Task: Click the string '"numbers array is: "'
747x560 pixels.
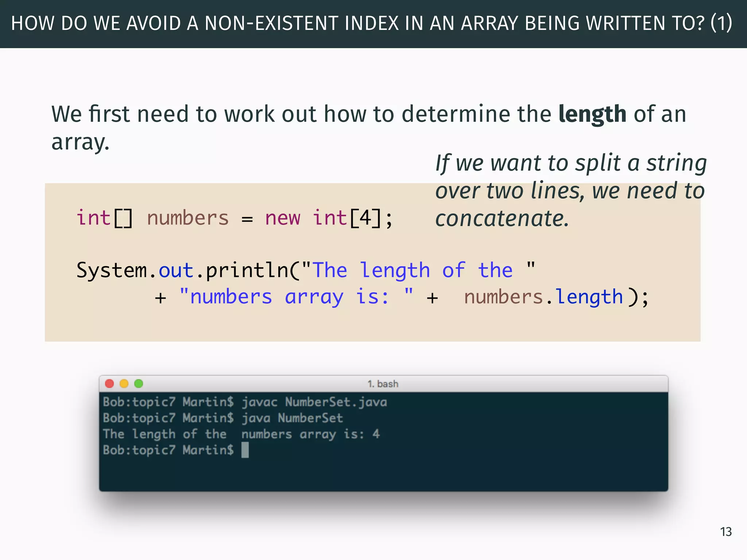Action: click(296, 297)
